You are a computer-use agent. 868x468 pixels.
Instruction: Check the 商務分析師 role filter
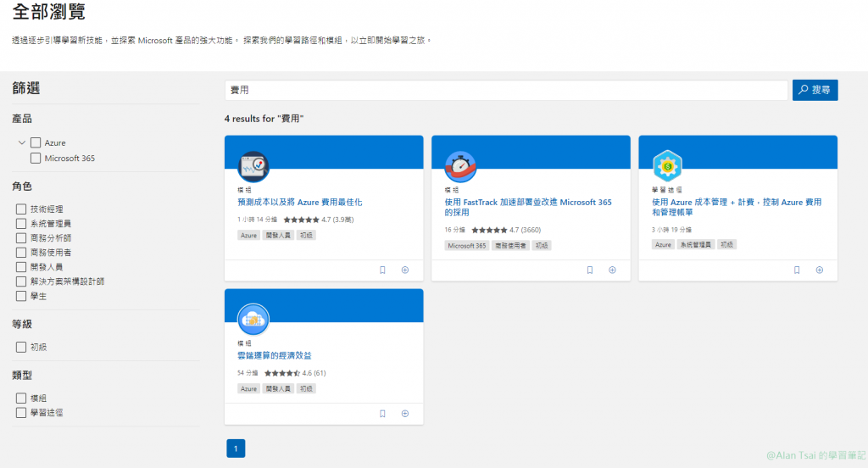coord(21,237)
